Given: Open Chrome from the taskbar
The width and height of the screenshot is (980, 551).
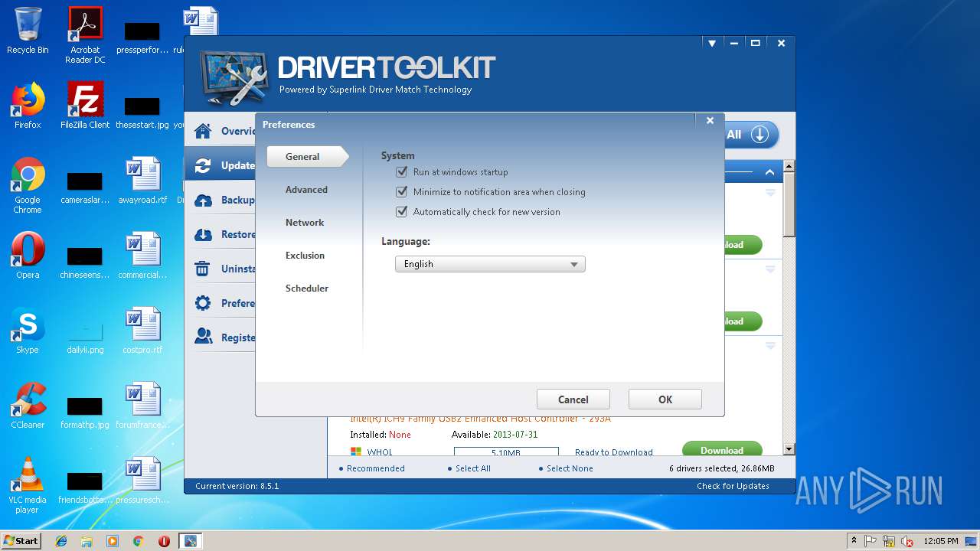Looking at the screenshot, I should 138,541.
